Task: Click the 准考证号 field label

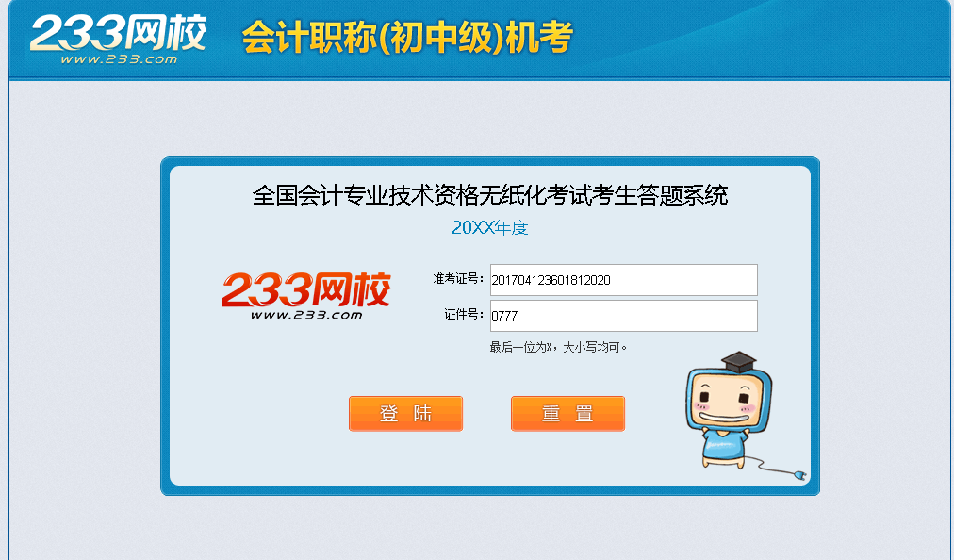Action: (x=458, y=279)
